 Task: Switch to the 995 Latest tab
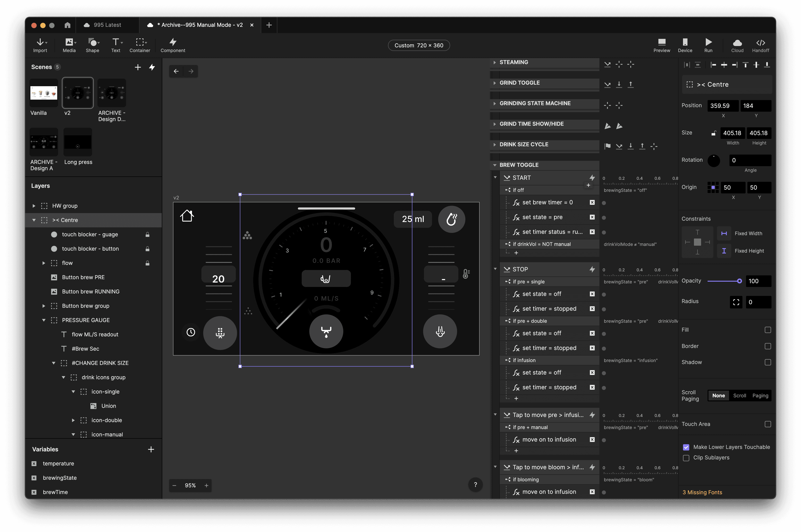[107, 25]
